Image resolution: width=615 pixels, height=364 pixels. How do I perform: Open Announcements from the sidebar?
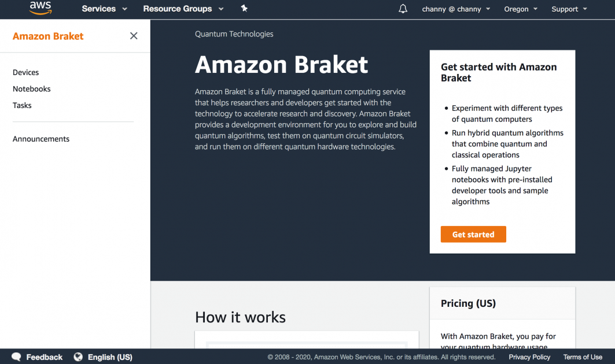[x=41, y=139]
